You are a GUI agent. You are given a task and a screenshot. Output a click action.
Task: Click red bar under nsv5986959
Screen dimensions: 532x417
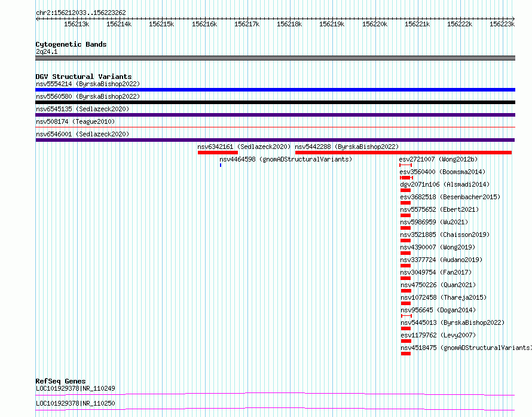405,228
